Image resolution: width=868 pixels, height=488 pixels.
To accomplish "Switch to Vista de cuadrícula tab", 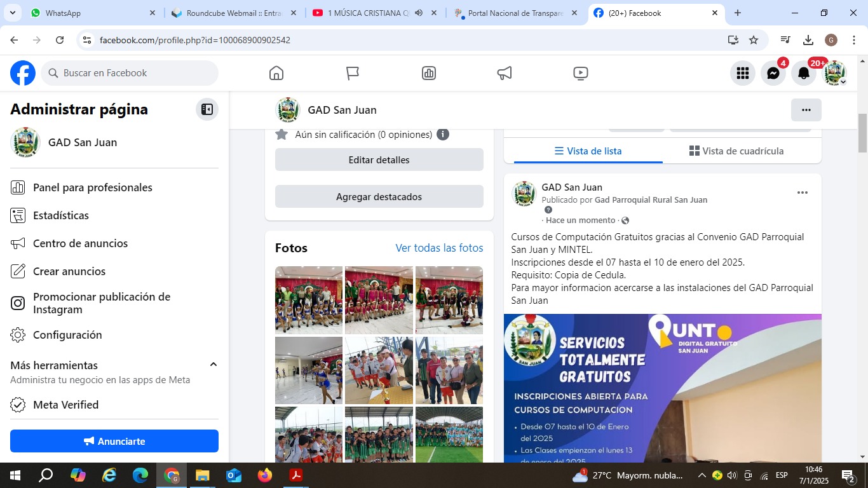I will point(736,151).
